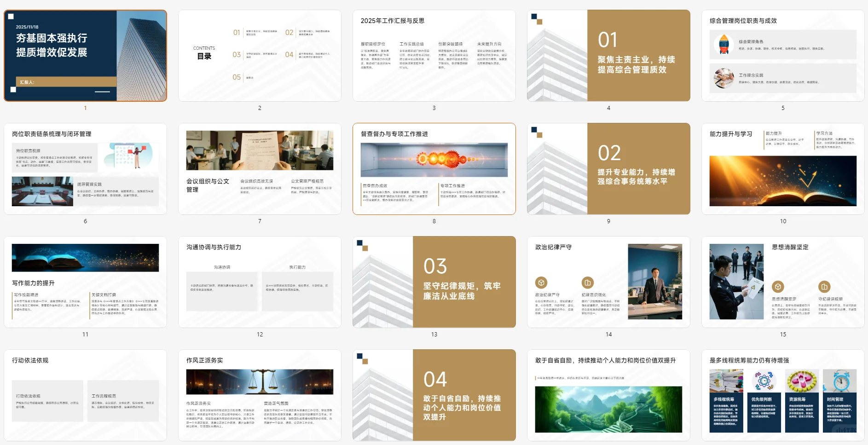
Task: Select slide titled 行动依法依规
Action: click(x=85, y=395)
